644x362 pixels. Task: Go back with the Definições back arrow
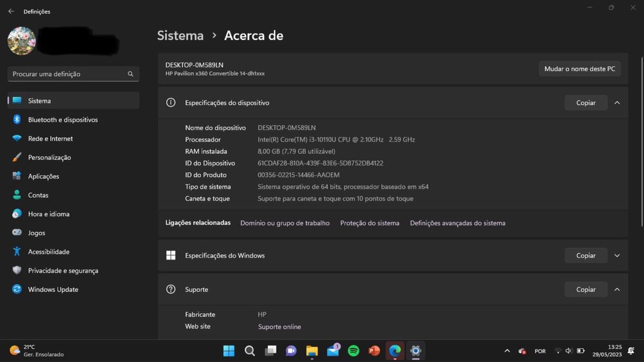(x=11, y=12)
